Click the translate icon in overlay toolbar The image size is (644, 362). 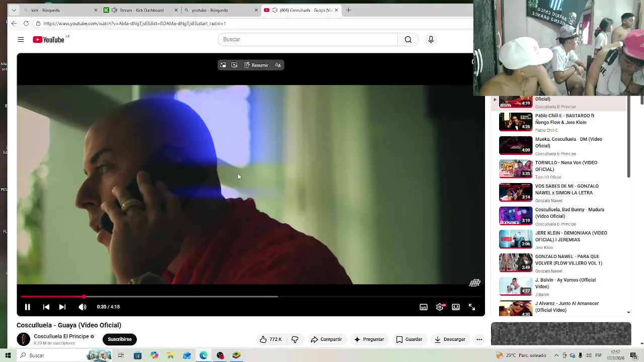point(278,65)
